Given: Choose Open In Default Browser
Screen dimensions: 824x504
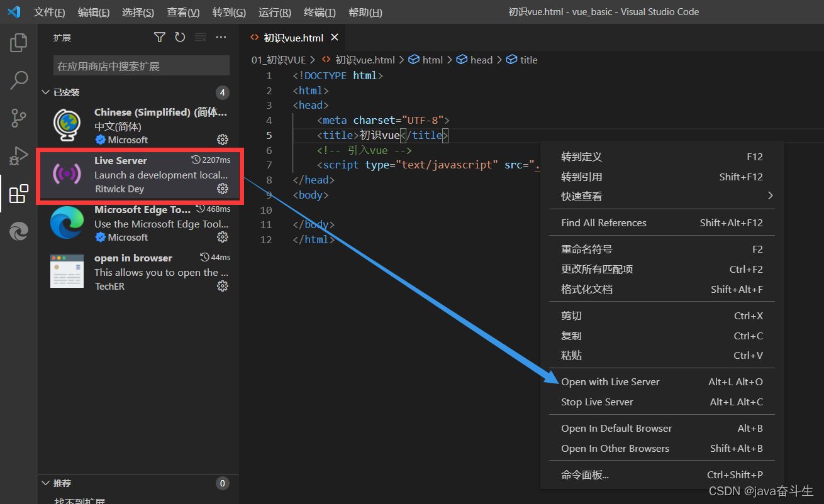Looking at the screenshot, I should pos(662,428).
